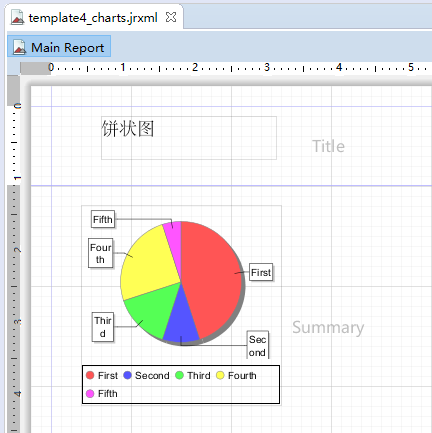Click the First legend text
The width and height of the screenshot is (432, 433).
pyautogui.click(x=108, y=375)
